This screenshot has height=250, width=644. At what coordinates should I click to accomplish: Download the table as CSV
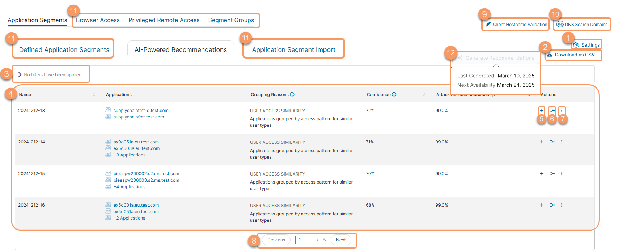pyautogui.click(x=574, y=55)
